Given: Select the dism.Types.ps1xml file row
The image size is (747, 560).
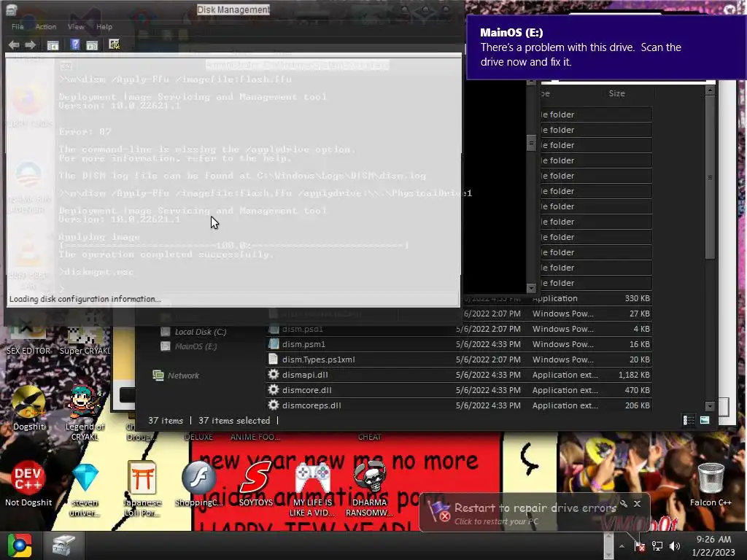Looking at the screenshot, I should [459, 359].
